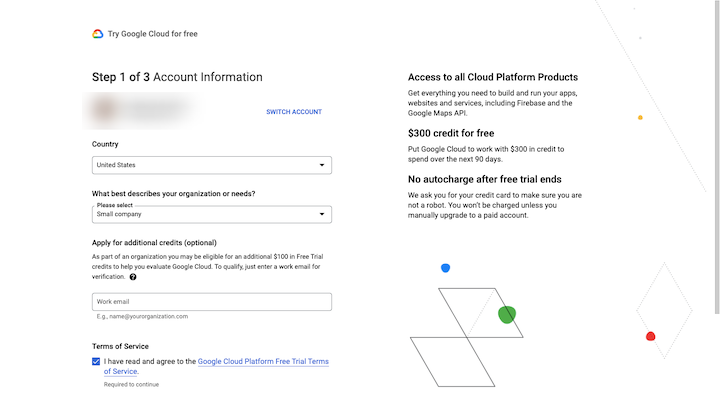Viewport: 720px width, 395px height.
Task: Click 'What best describes your organization or needs?' label
Action: (x=174, y=194)
